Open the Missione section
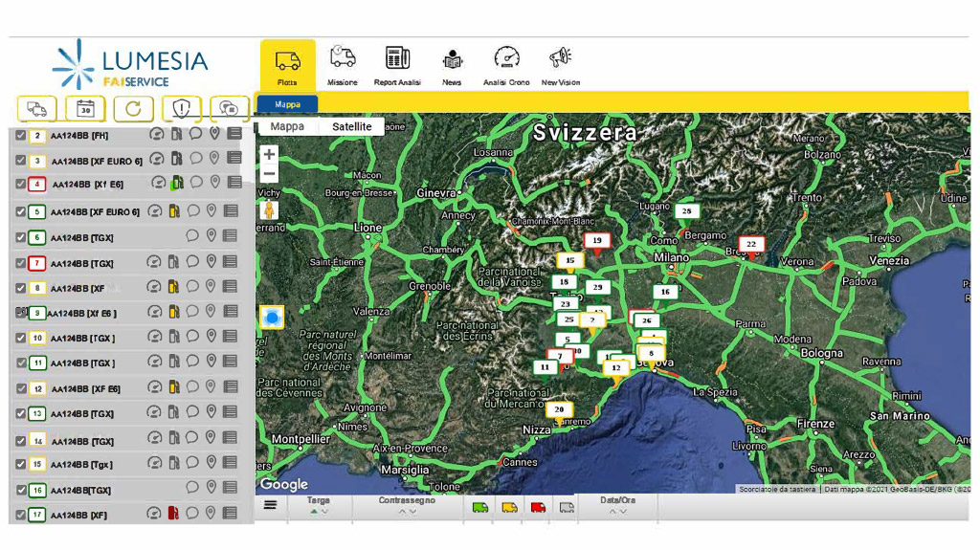 click(343, 65)
